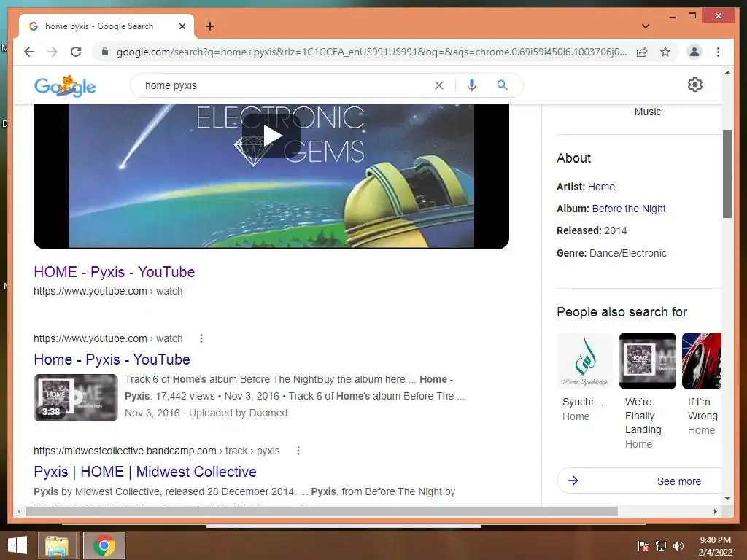Screen dimensions: 747x560
Task: Play the Electronic Gems video
Action: point(271,136)
